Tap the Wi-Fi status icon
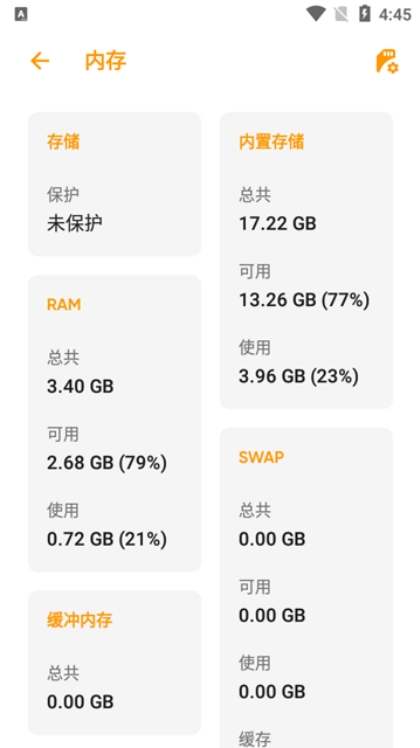 [x=315, y=14]
